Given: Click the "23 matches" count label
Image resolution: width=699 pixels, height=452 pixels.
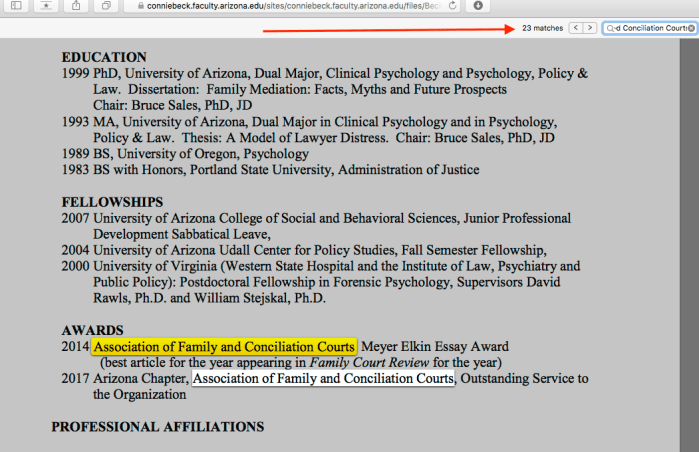Looking at the screenshot, I should 542,28.
